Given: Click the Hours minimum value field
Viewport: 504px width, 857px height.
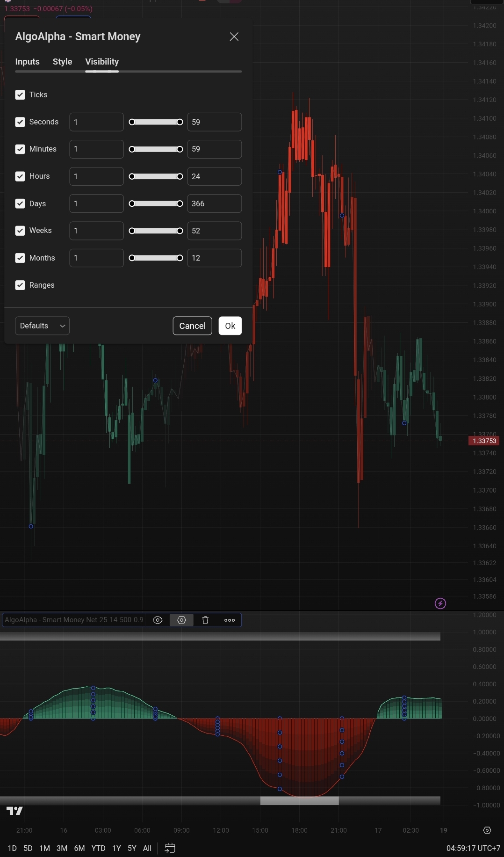Looking at the screenshot, I should [96, 176].
